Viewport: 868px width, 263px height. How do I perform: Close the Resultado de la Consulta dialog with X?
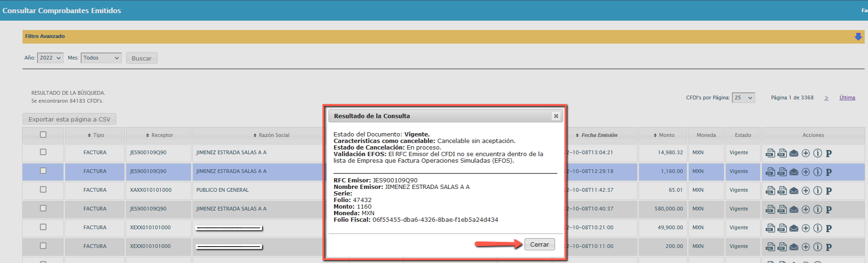(556, 116)
